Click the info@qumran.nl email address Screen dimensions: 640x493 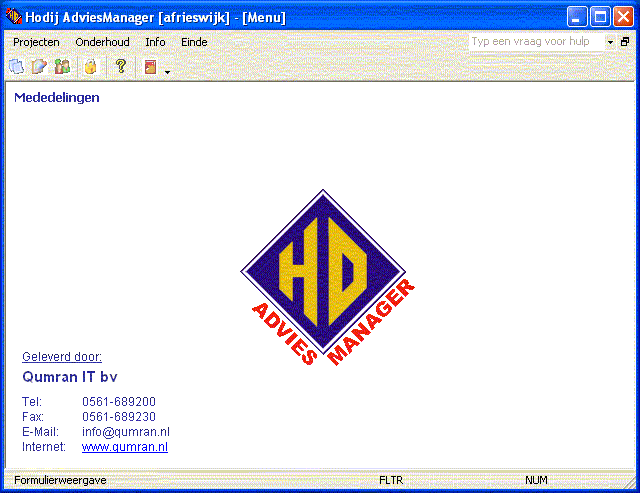(126, 432)
